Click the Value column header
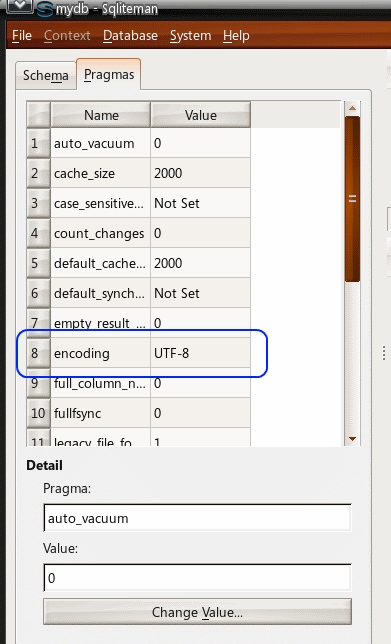 tap(200, 115)
